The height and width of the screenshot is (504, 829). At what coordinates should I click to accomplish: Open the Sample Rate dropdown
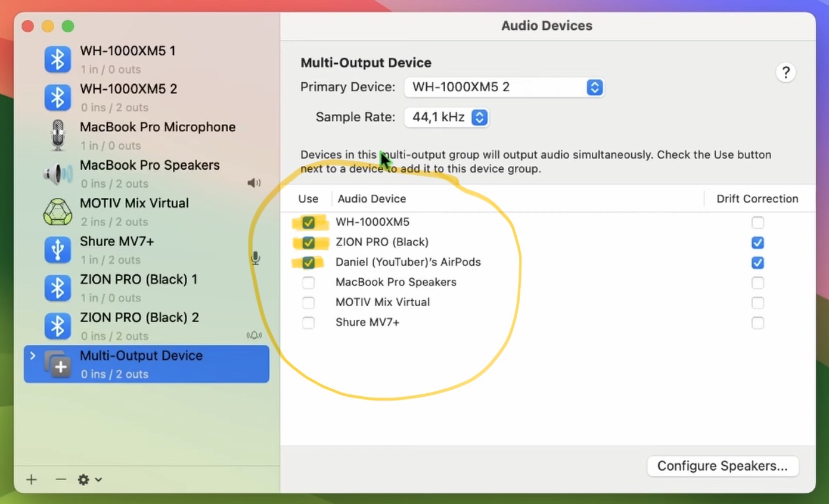tap(446, 117)
